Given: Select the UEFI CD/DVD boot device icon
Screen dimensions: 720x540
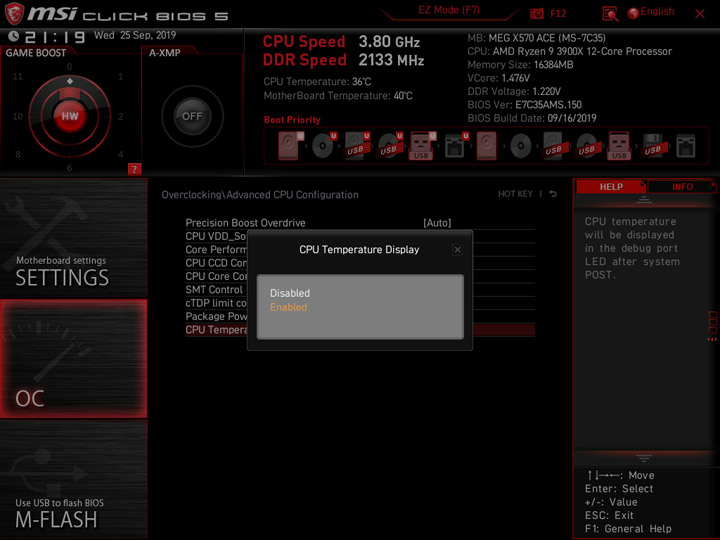Looking at the screenshot, I should [324, 146].
